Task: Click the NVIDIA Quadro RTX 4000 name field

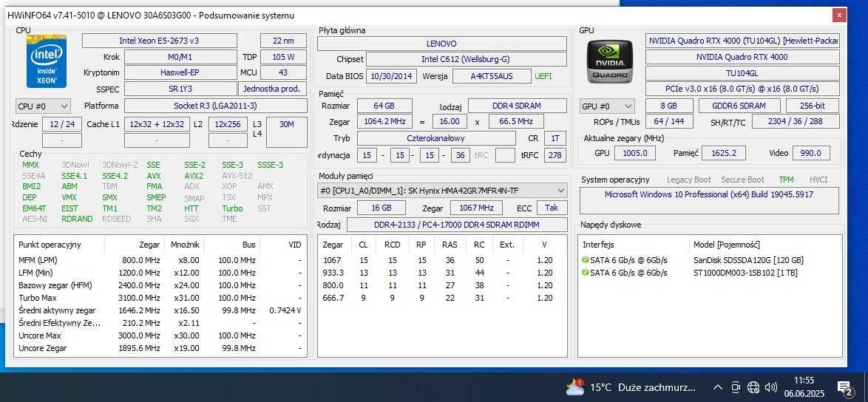Action: coord(742,57)
